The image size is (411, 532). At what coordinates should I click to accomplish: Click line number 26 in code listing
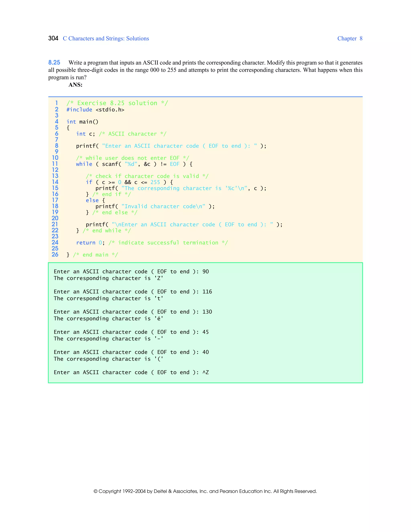[55, 255]
